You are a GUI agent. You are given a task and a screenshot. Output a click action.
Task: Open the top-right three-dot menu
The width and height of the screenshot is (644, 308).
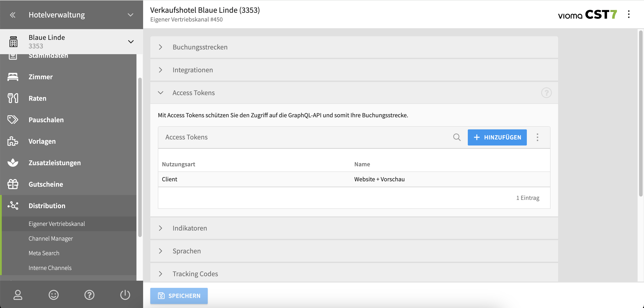[x=629, y=15]
